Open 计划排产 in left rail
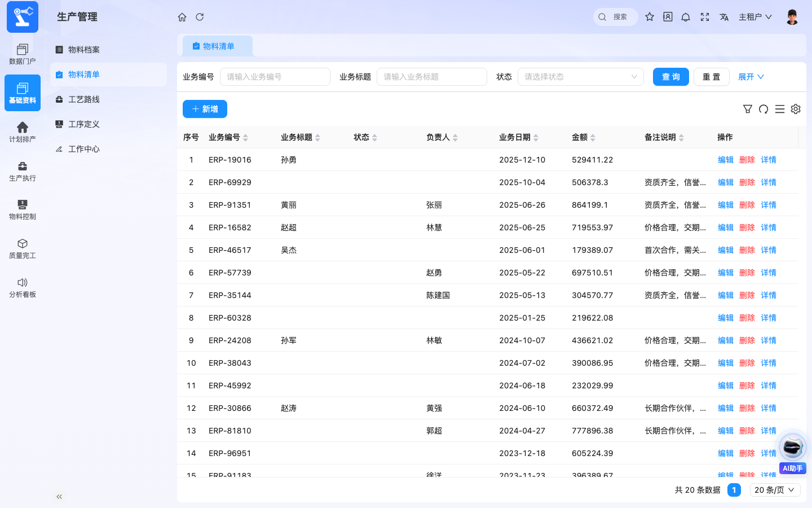The height and width of the screenshot is (508, 812). point(23,132)
